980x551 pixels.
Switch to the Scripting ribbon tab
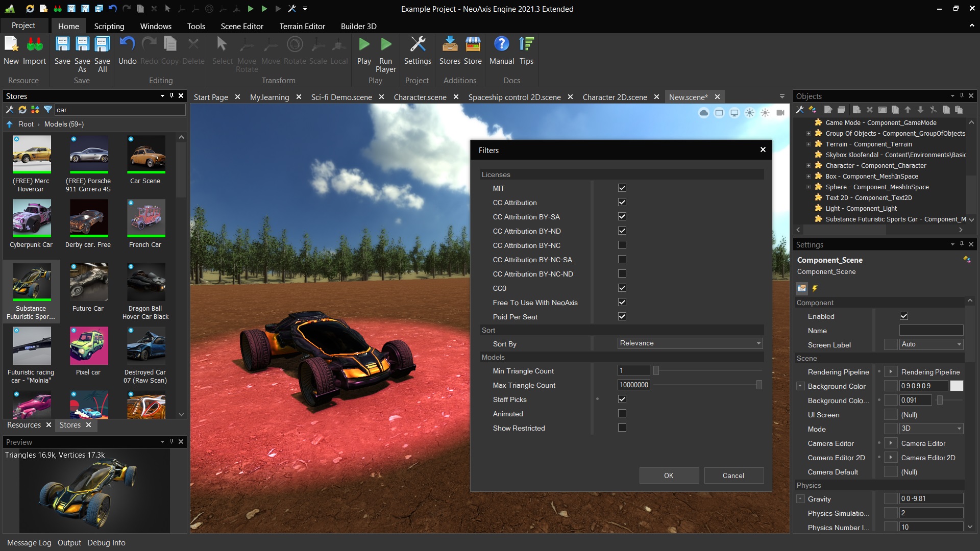point(109,26)
